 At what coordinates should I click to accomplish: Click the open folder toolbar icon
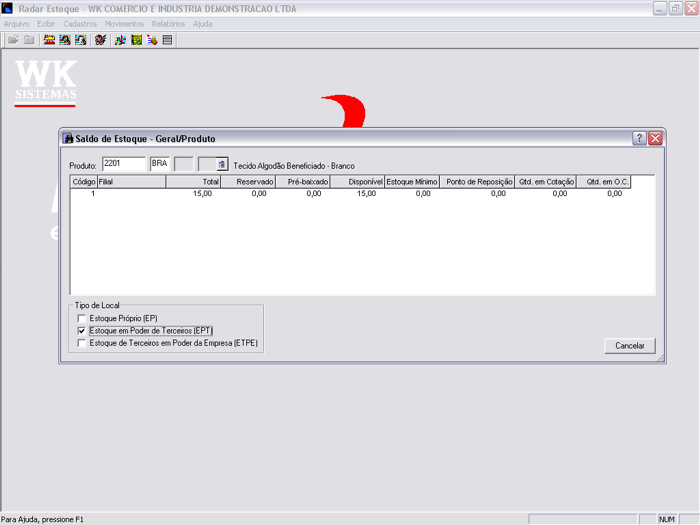click(x=14, y=40)
